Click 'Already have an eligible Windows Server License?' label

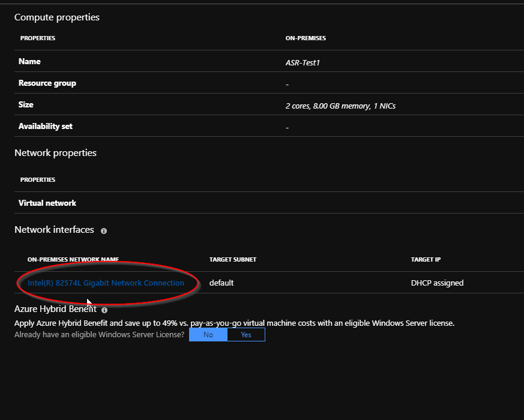tap(99, 334)
